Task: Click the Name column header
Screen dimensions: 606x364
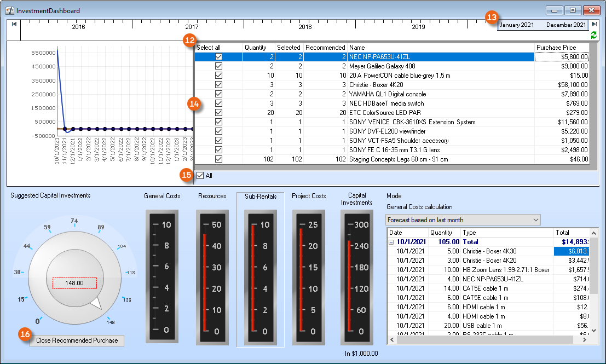Action: 440,48
